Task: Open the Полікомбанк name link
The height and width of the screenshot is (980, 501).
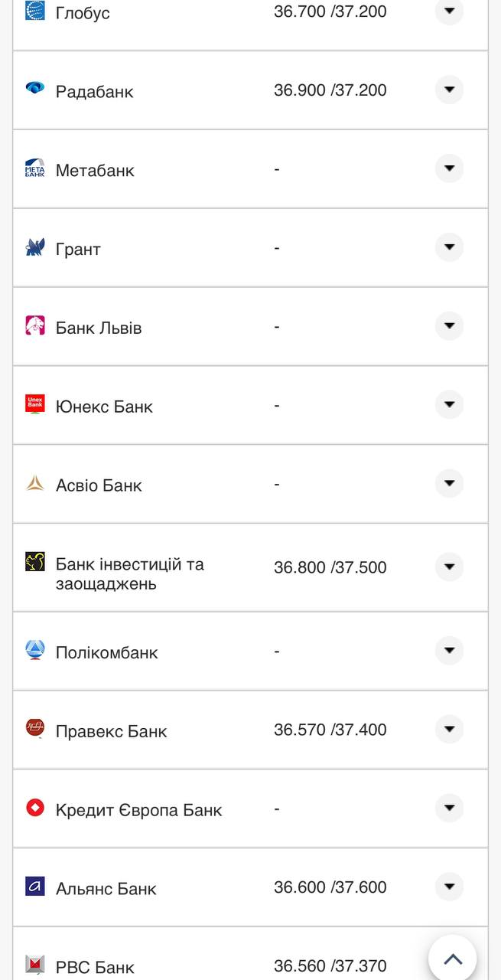Action: [x=106, y=652]
